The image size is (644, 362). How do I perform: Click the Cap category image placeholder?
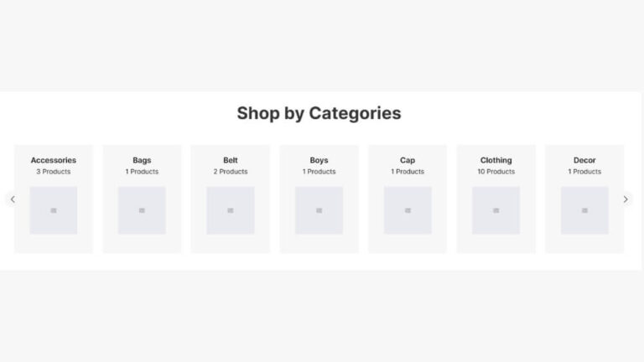pyautogui.click(x=408, y=210)
